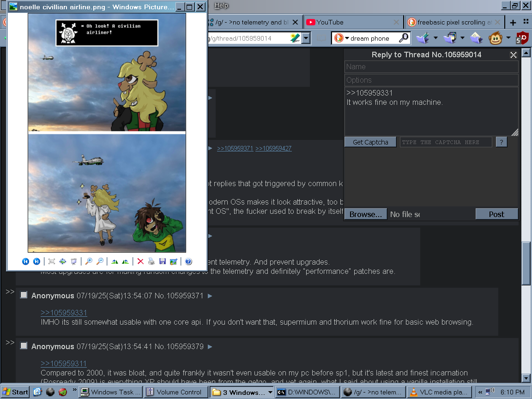
Task: Zoom out of the airliner picture
Action: click(x=100, y=261)
